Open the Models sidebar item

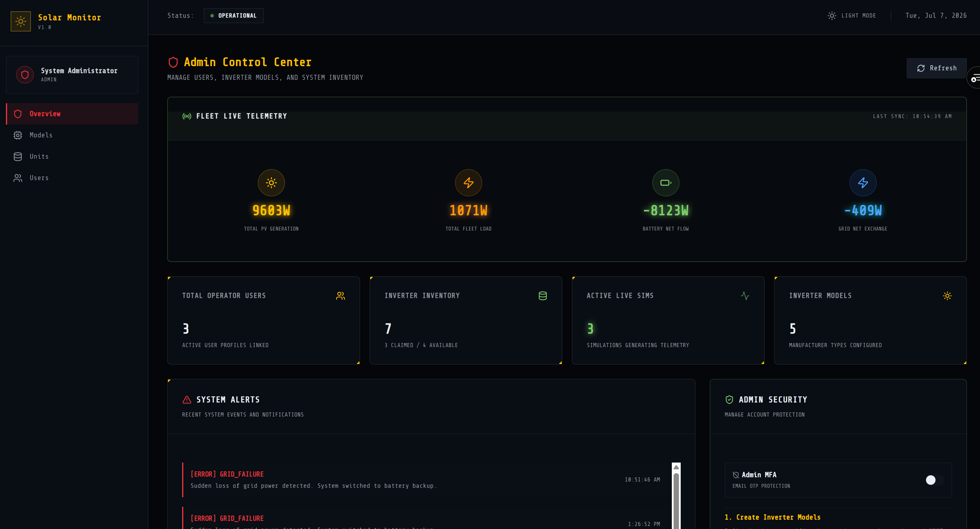[72, 135]
